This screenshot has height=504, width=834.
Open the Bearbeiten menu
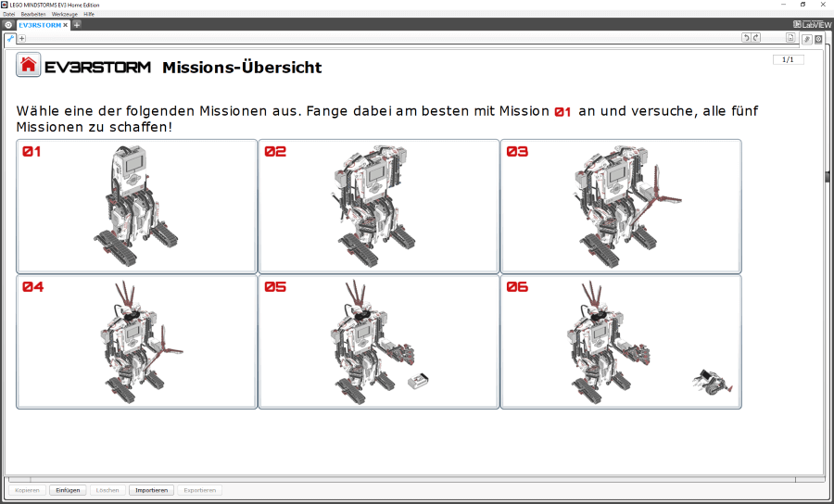click(x=33, y=14)
